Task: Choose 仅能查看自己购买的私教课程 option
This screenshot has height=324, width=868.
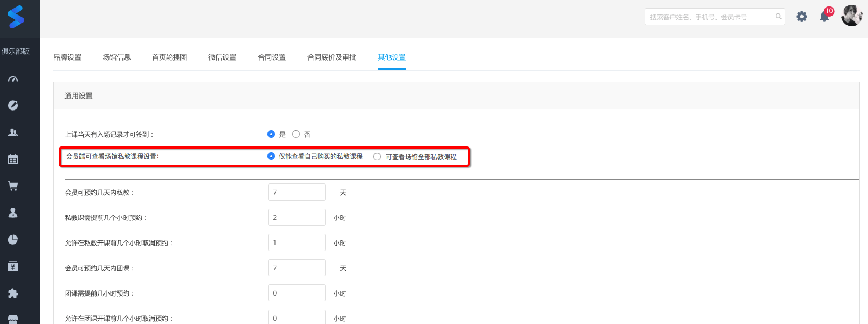Action: (271, 156)
